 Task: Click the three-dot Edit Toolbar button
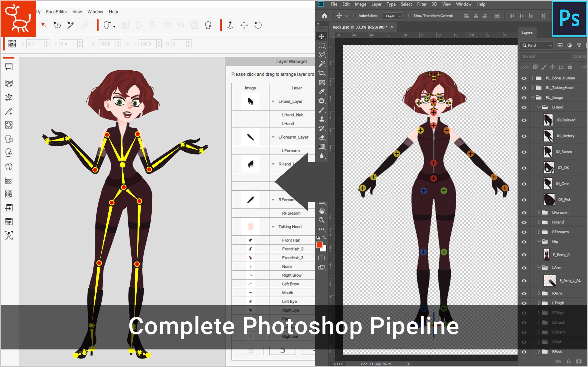[322, 229]
